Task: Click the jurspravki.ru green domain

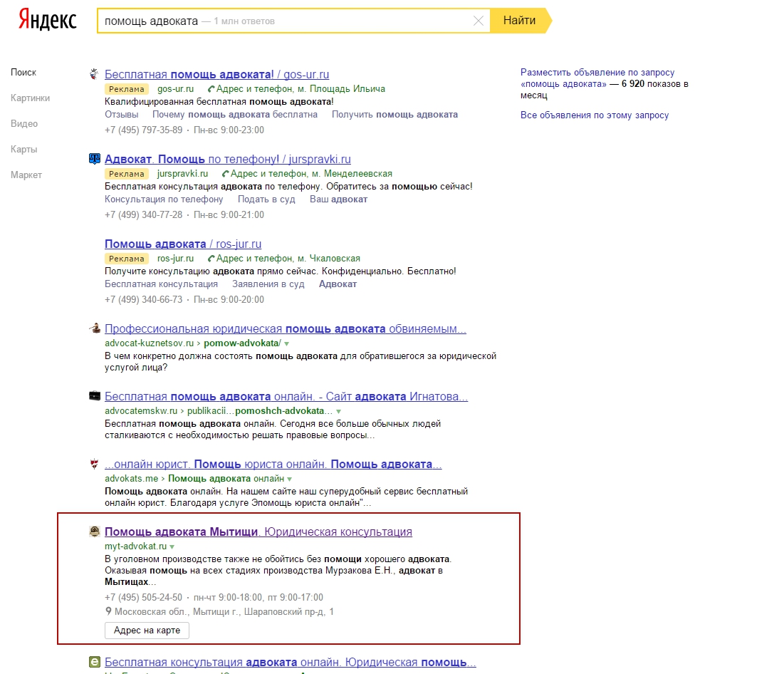Action: coord(182,174)
